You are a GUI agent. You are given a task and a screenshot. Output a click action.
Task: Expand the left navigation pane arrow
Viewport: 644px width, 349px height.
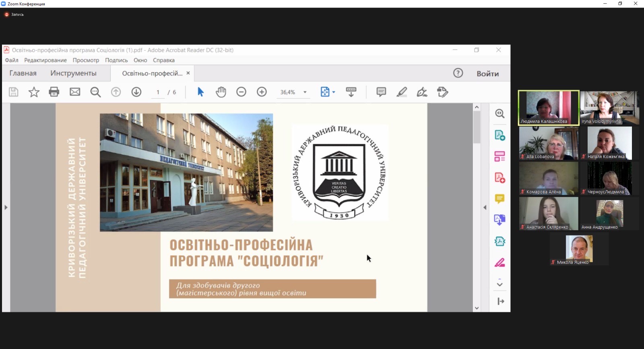(6, 208)
